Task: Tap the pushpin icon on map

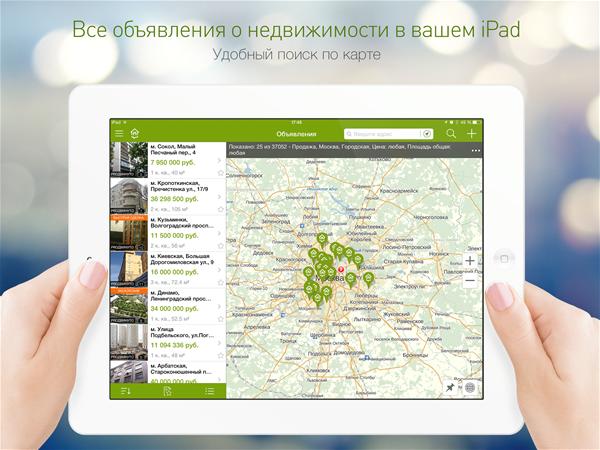Action: point(451,388)
